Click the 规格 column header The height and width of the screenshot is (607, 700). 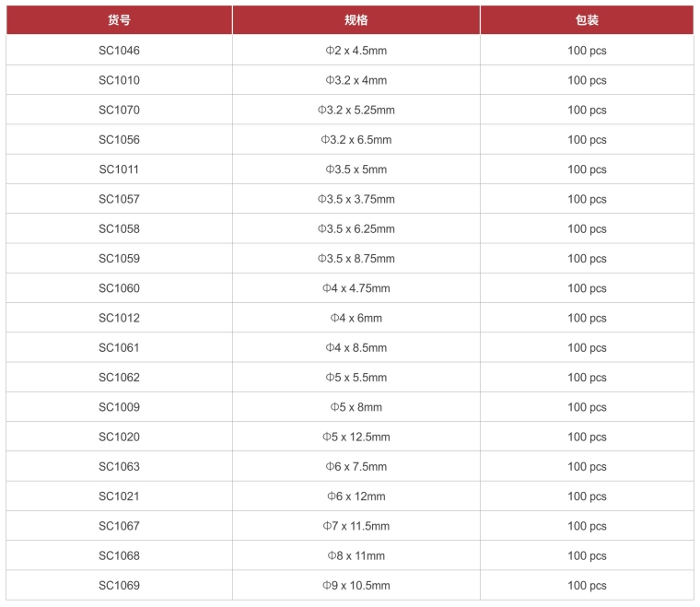click(x=356, y=20)
